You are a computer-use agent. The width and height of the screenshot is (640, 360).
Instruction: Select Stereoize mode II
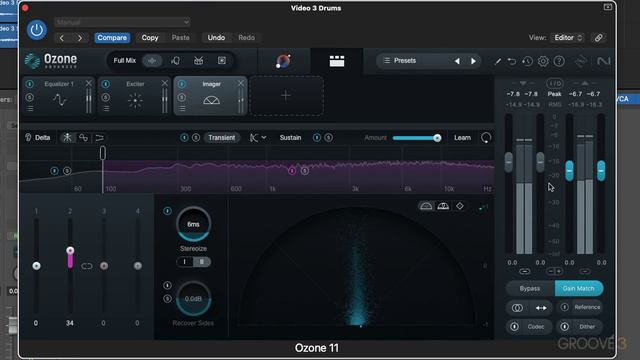[x=202, y=262]
